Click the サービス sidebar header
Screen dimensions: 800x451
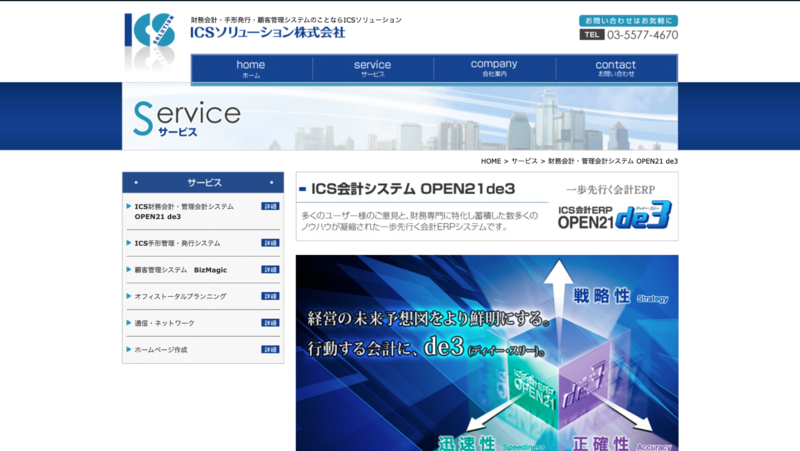(x=203, y=182)
